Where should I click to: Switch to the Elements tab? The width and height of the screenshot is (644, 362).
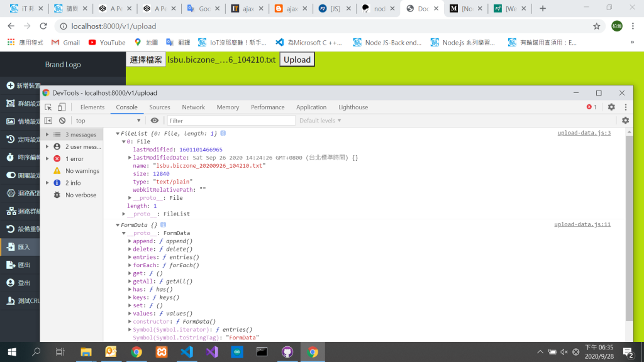click(92, 107)
